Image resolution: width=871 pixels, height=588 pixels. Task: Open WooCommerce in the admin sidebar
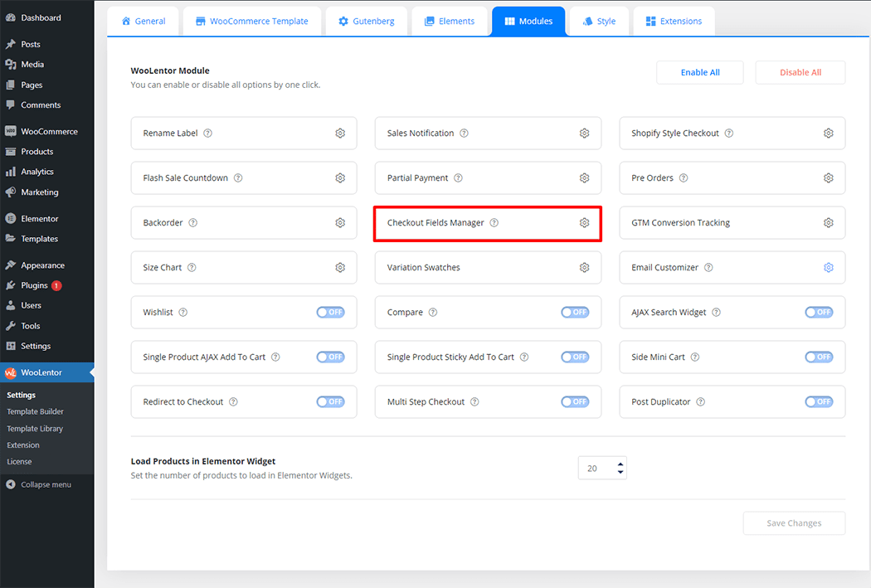[x=46, y=132]
